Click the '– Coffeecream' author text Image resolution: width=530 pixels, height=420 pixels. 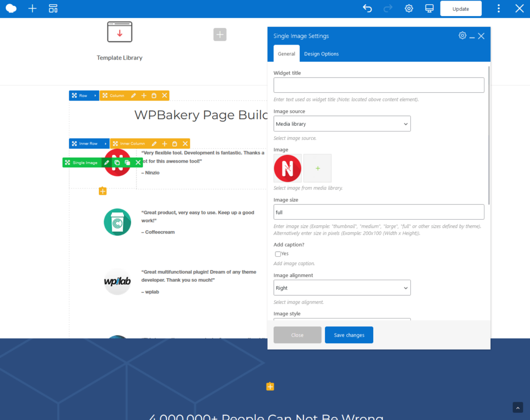158,232
